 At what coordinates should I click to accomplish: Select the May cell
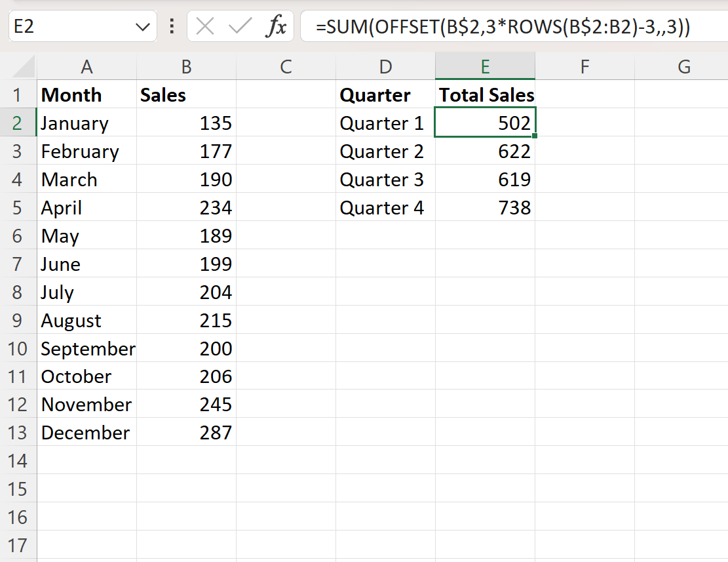tap(86, 236)
